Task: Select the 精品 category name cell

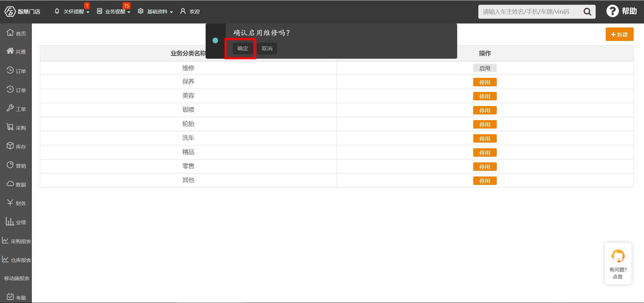Action: (188, 152)
